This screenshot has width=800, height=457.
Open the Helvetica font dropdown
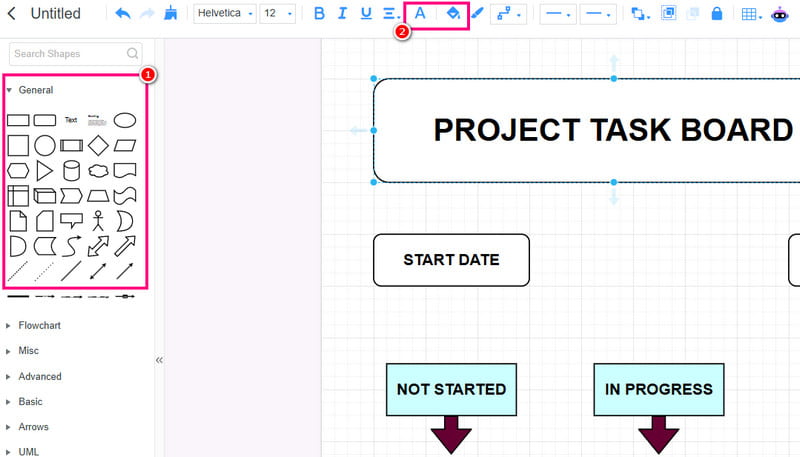[225, 13]
